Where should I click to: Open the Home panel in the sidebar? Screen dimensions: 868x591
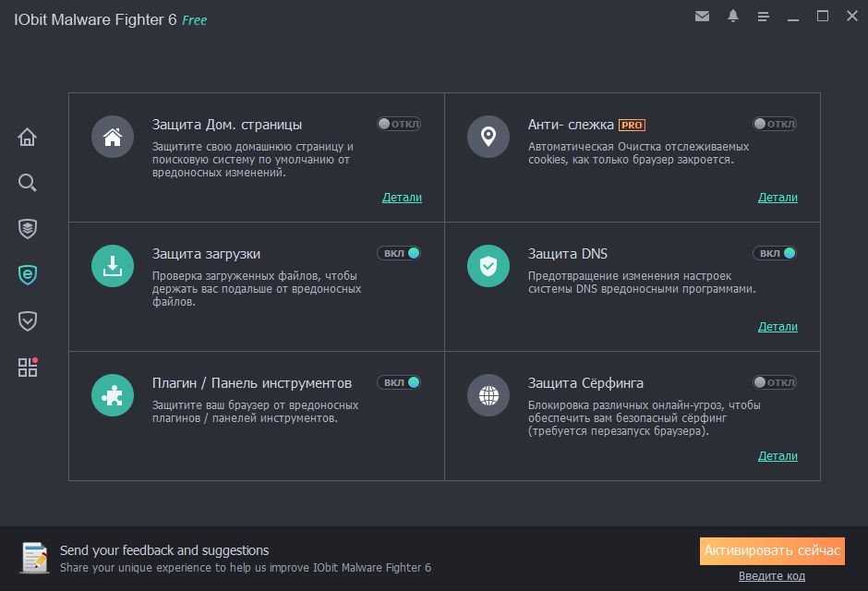[27, 136]
